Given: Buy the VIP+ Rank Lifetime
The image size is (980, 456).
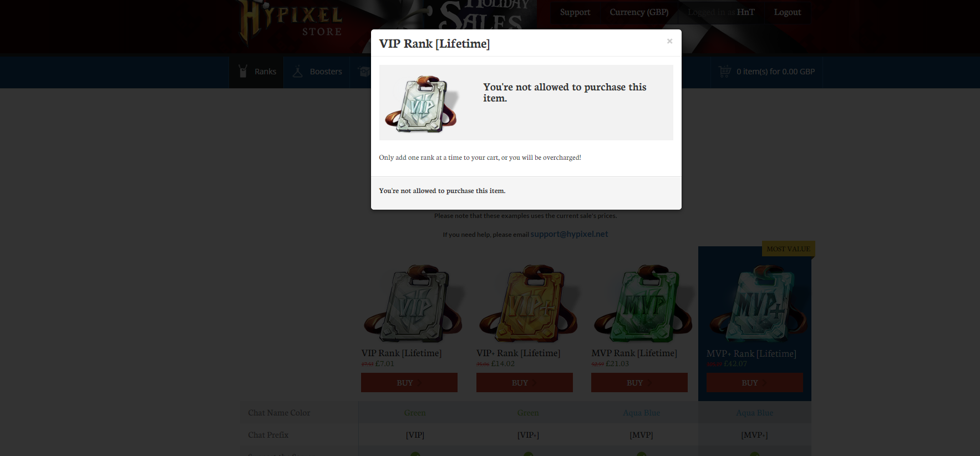Looking at the screenshot, I should (525, 383).
